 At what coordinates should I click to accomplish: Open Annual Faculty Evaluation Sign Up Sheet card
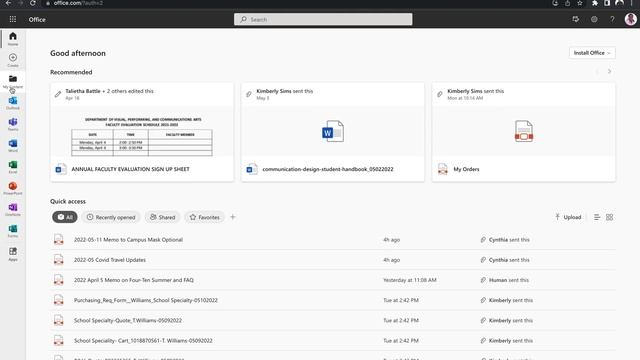pyautogui.click(x=142, y=132)
